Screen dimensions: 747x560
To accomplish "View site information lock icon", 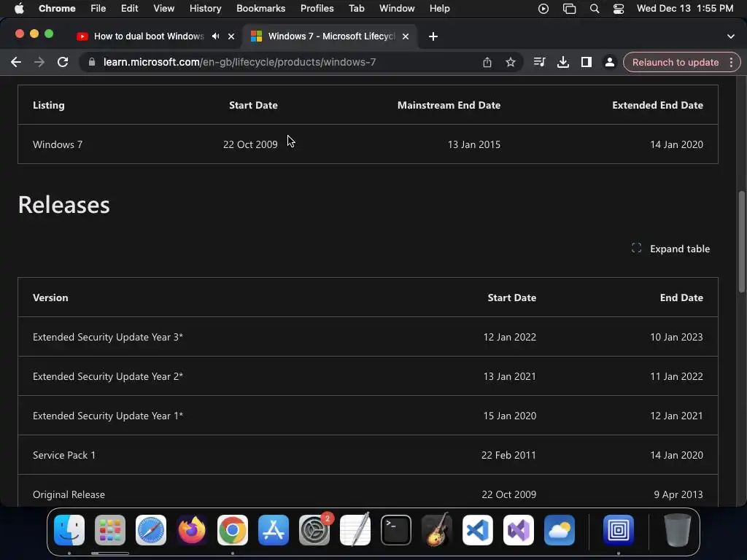I will 92,62.
